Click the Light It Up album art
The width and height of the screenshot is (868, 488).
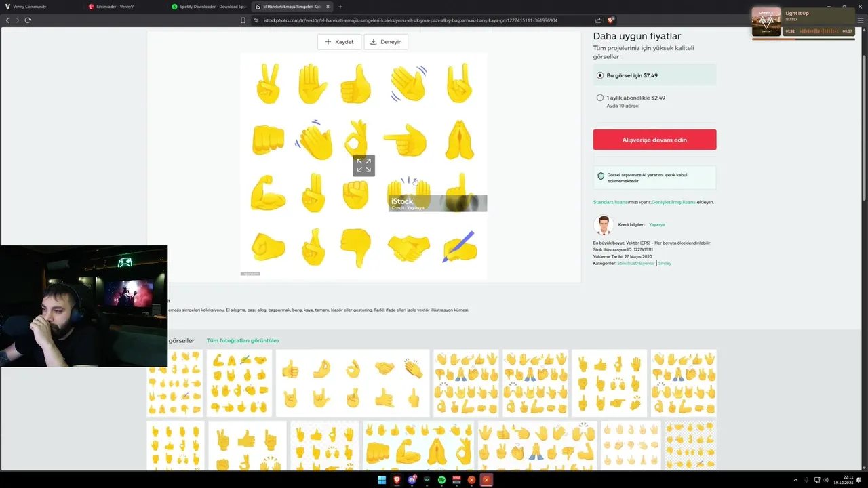tap(766, 21)
